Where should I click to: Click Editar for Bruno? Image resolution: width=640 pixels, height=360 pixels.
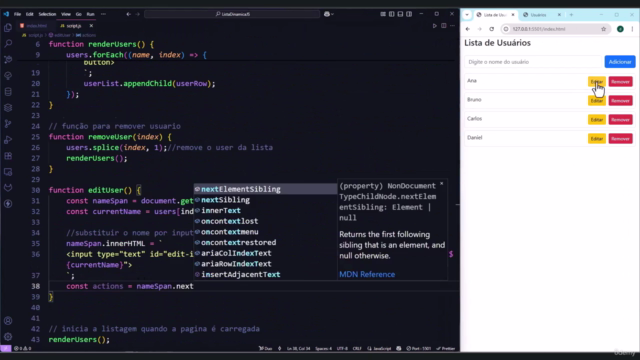597,100
